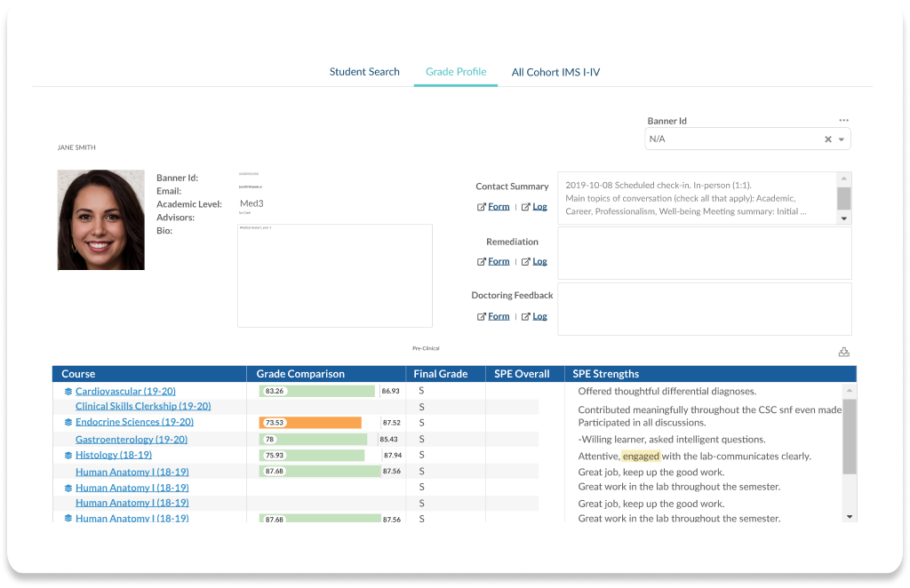Open the Gastroenterology (19-20) course link

[x=131, y=440]
